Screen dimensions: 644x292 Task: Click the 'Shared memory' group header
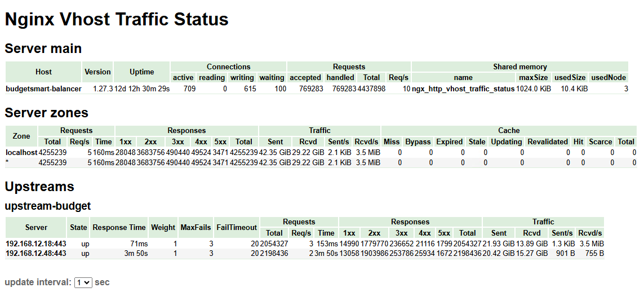520,67
